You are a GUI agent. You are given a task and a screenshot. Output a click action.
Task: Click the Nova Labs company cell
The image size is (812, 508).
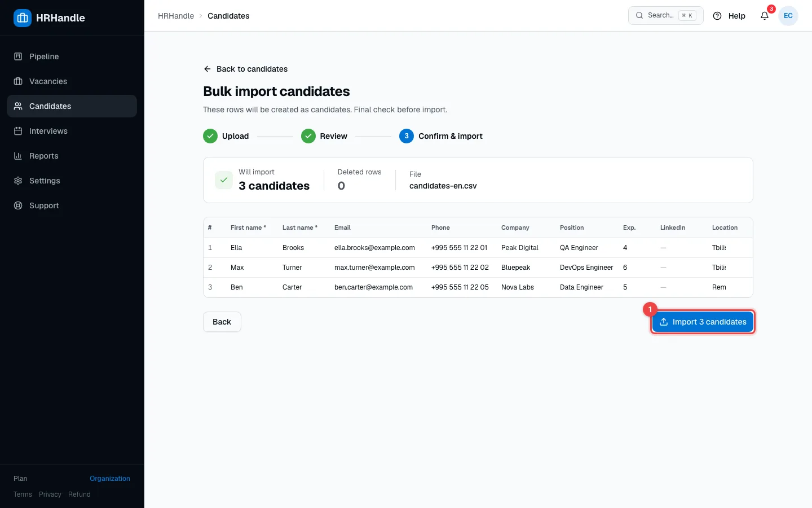(x=518, y=287)
